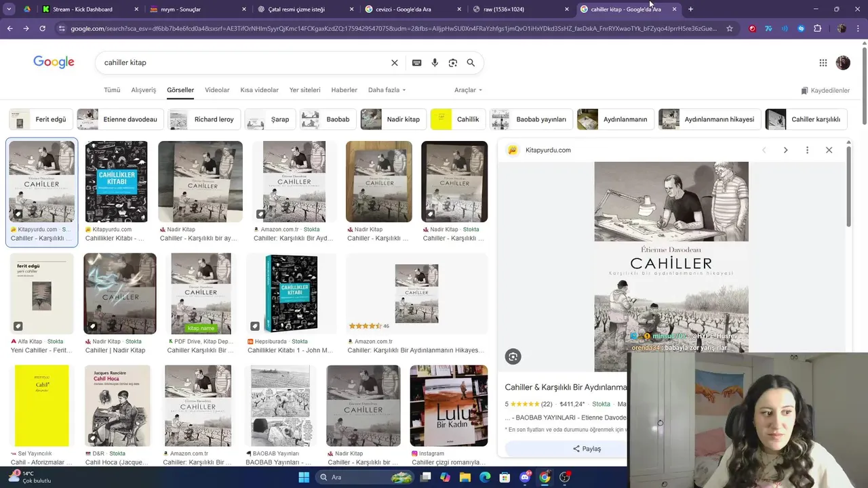Screen dimensions: 868x488
Task: Click the taskbar Ara search box
Action: [366, 477]
